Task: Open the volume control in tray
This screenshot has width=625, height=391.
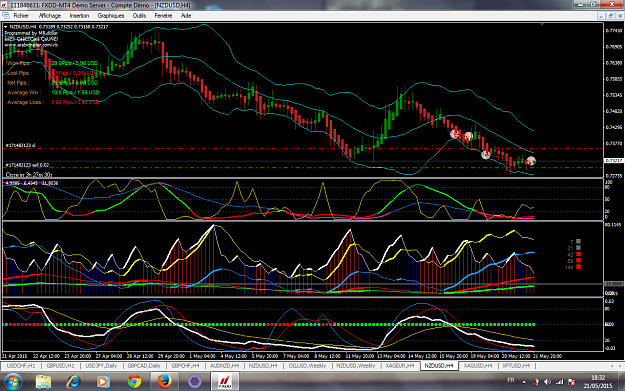Action: pyautogui.click(x=548, y=382)
